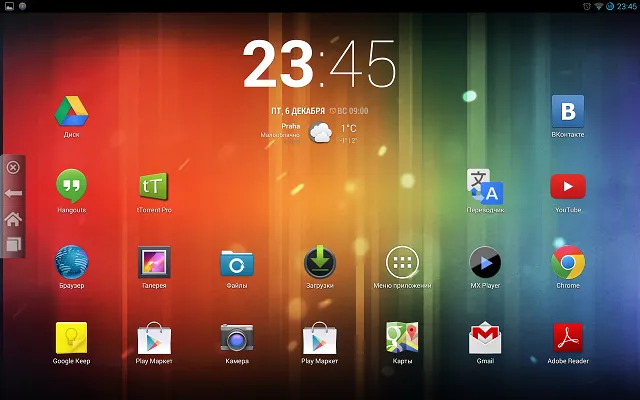640x400 pixels.
Task: Tap the back arrow in side panel
Action: (x=13, y=193)
